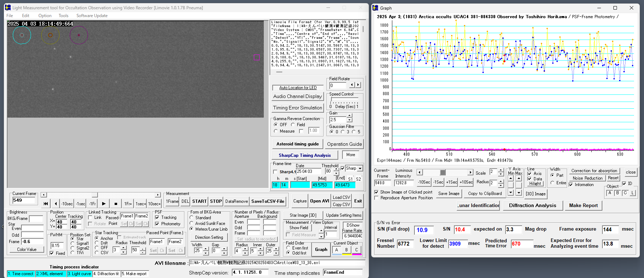The image size is (644, 278).
Task: Click the Object L button in Graph window
Action: click(x=633, y=193)
